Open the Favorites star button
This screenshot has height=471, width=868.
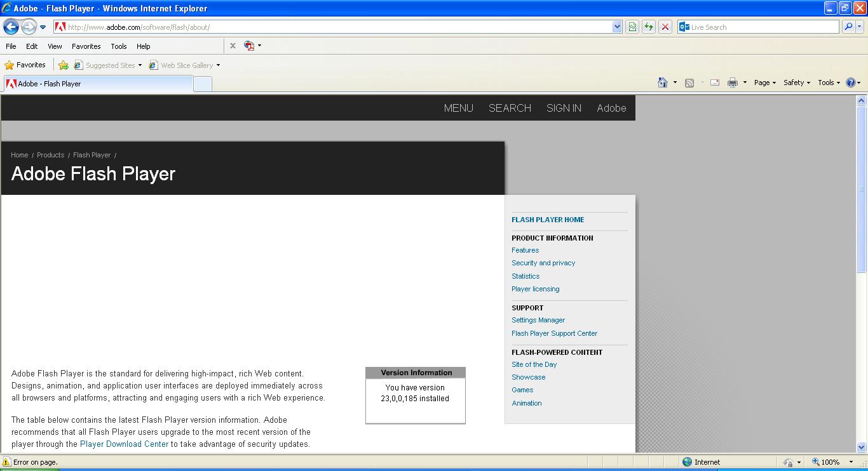coord(25,65)
